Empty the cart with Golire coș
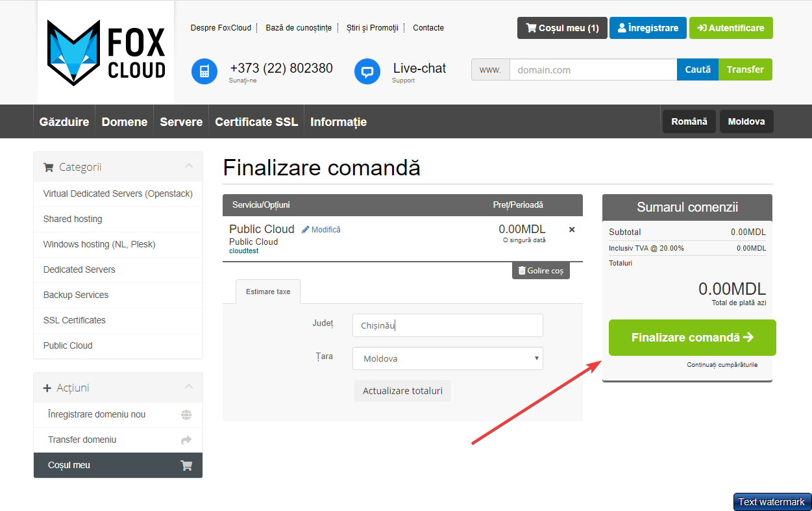The width and height of the screenshot is (812, 511). (x=541, y=271)
